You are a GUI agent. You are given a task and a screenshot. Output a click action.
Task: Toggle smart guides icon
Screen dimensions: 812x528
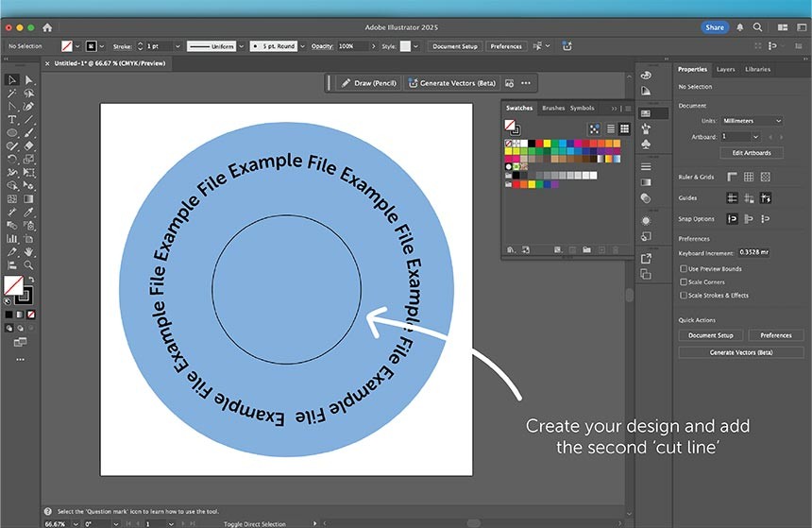tap(766, 198)
